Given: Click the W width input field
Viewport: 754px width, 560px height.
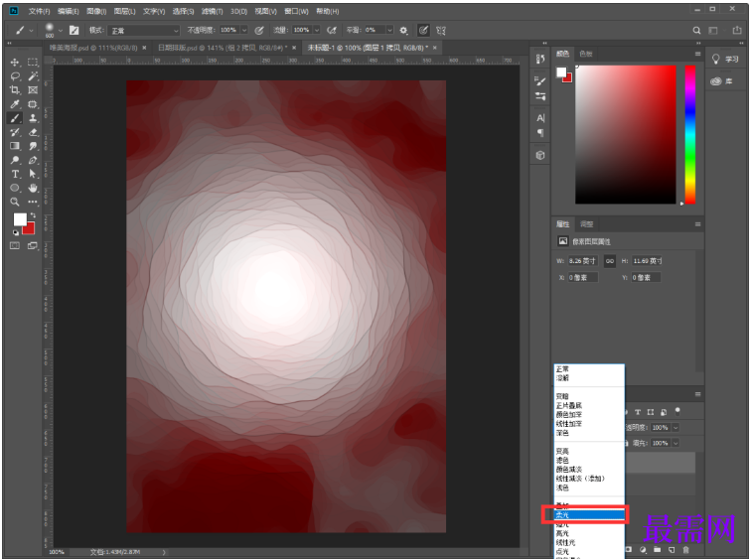Looking at the screenshot, I should point(583,261).
